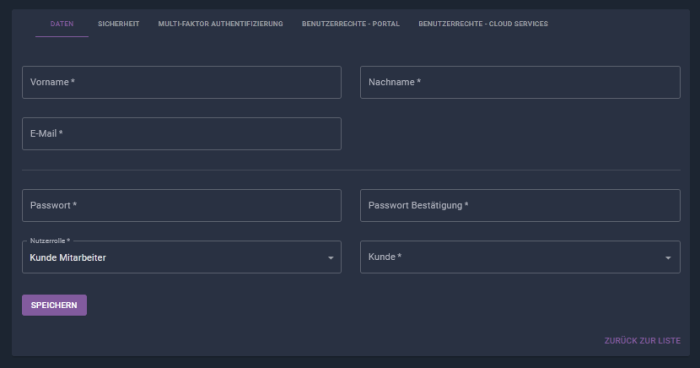
Task: Follow the Zurück zur Liste link
Action: click(x=642, y=341)
